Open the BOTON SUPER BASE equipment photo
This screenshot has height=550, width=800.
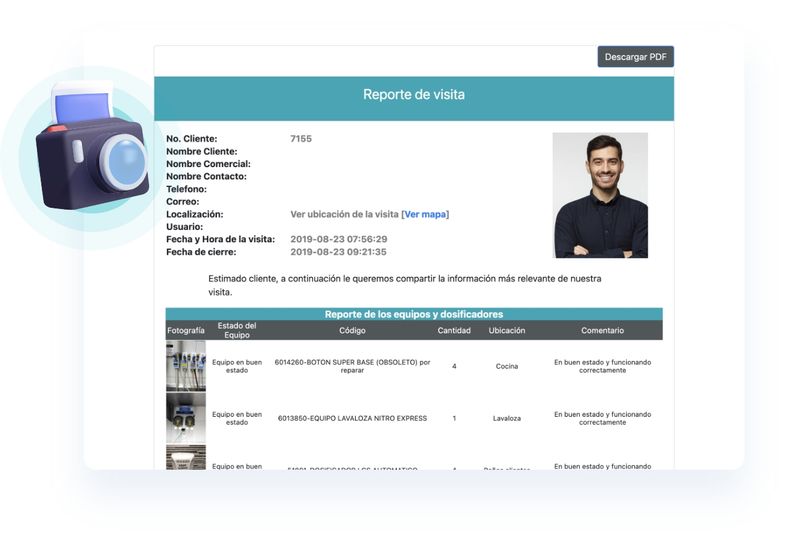coord(186,366)
